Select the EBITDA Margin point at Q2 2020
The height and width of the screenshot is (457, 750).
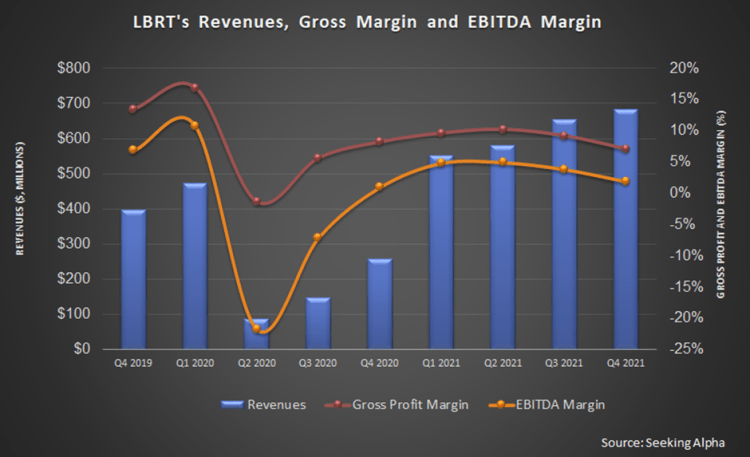pos(256,328)
